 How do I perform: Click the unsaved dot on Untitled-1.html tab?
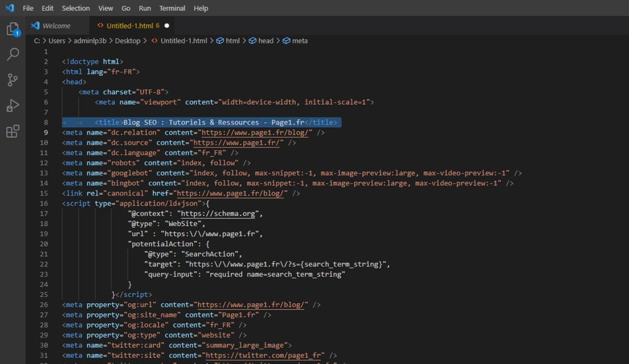tap(167, 26)
